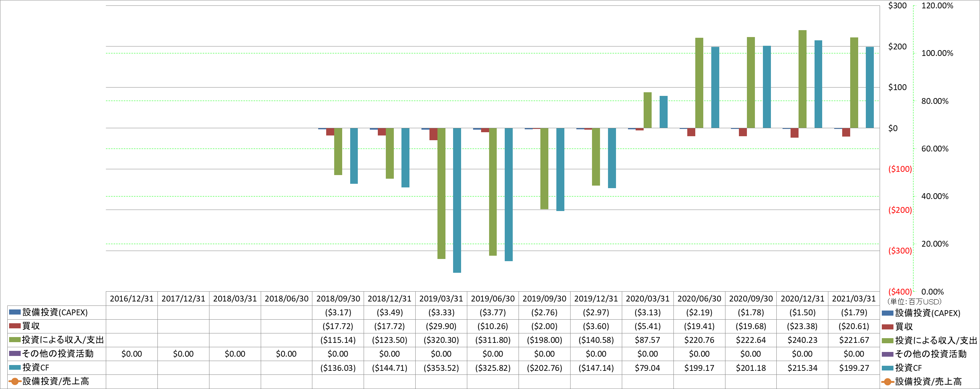Click the red 2019/03/31 買収 bar
The width and height of the screenshot is (980, 389).
433,134
